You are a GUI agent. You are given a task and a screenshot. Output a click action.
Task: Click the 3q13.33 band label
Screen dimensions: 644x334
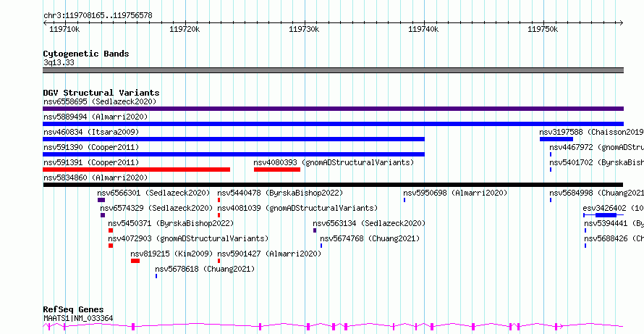[x=59, y=63]
